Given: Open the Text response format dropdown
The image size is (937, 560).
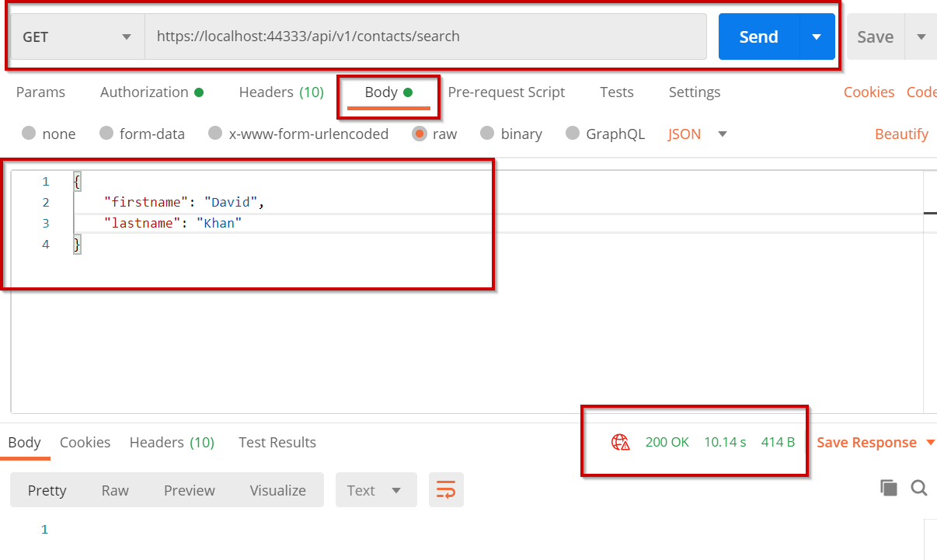Looking at the screenshot, I should [x=376, y=490].
